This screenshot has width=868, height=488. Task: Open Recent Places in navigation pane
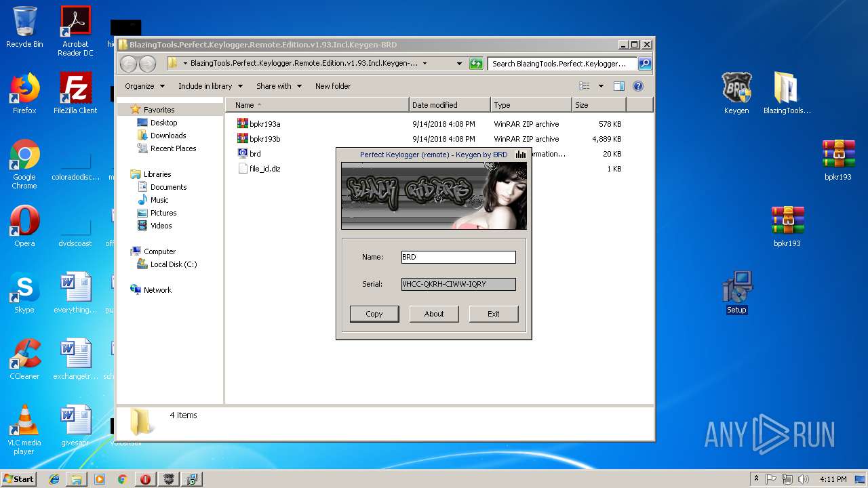click(x=173, y=148)
